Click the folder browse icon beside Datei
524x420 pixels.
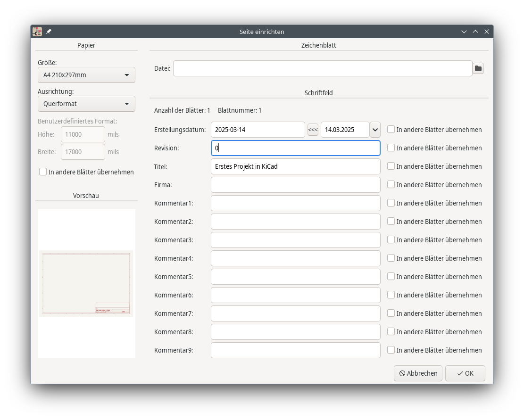[478, 69]
